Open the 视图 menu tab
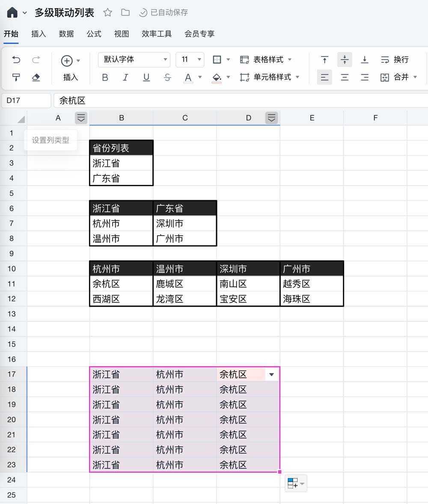The image size is (428, 504). [122, 34]
